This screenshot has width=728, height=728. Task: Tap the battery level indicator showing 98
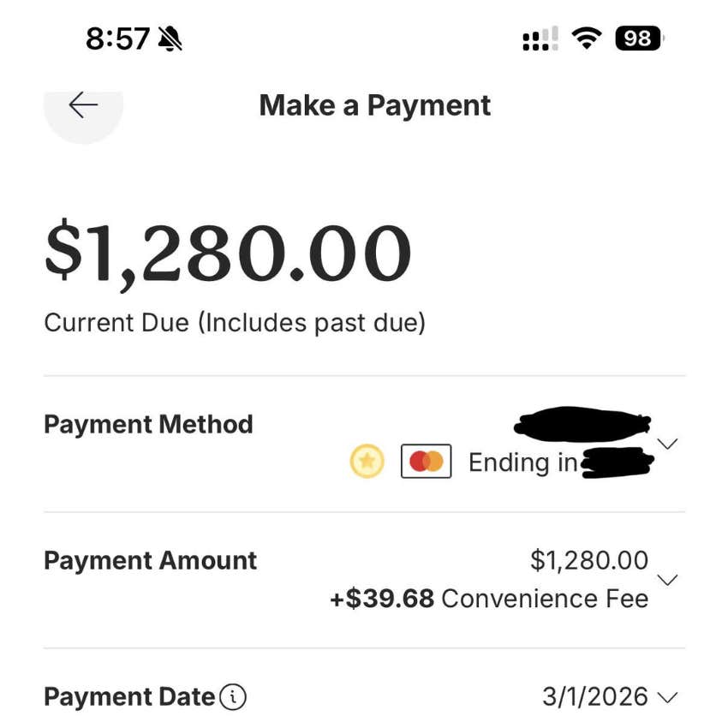[x=636, y=37]
